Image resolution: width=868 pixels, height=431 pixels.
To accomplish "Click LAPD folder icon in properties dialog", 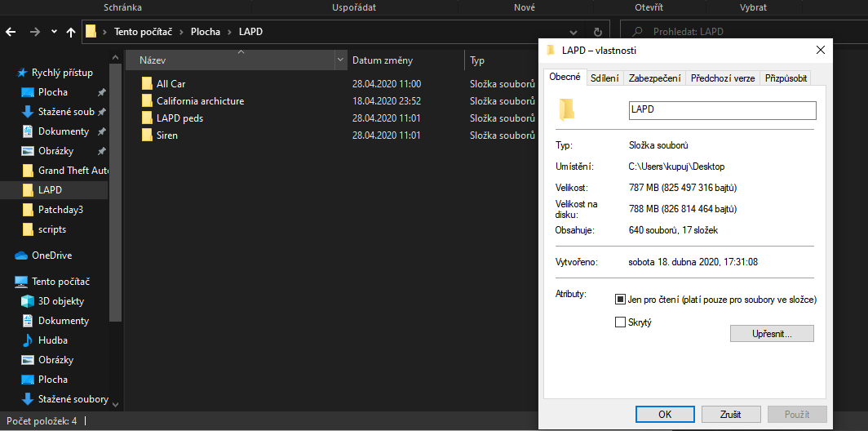I will tap(567, 109).
